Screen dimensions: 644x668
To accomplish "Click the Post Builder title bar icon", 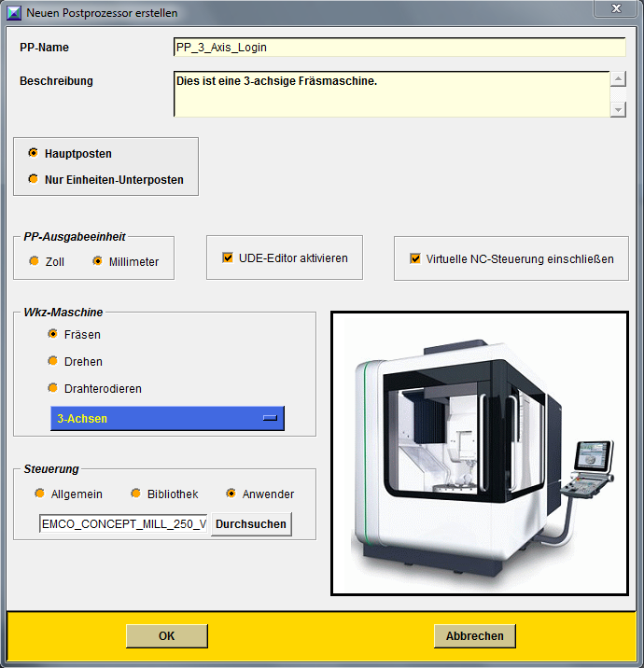I will coord(14,13).
